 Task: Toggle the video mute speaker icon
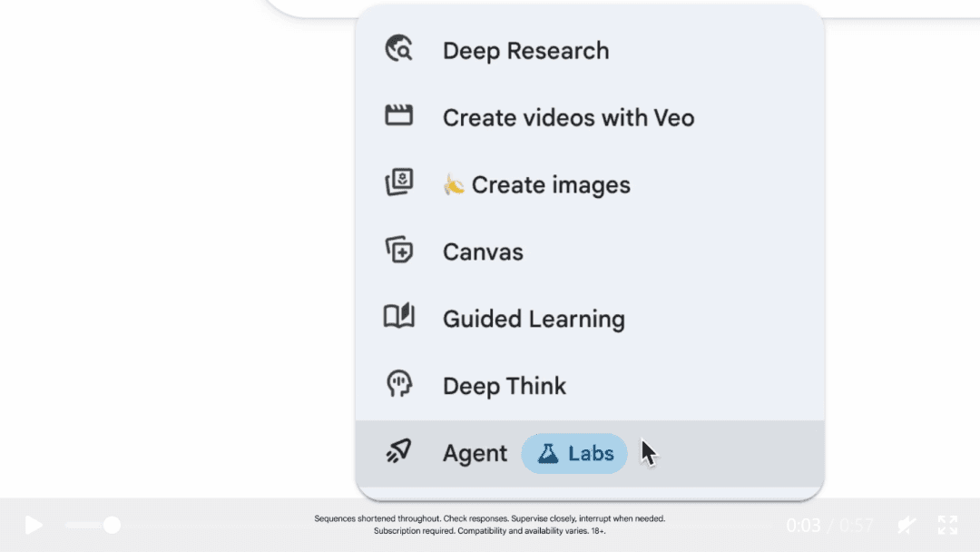click(x=906, y=525)
